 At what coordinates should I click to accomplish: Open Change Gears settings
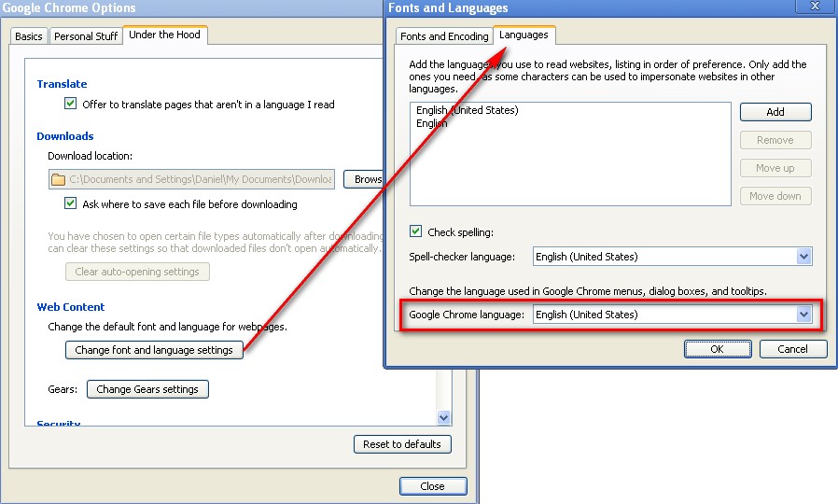click(x=147, y=389)
